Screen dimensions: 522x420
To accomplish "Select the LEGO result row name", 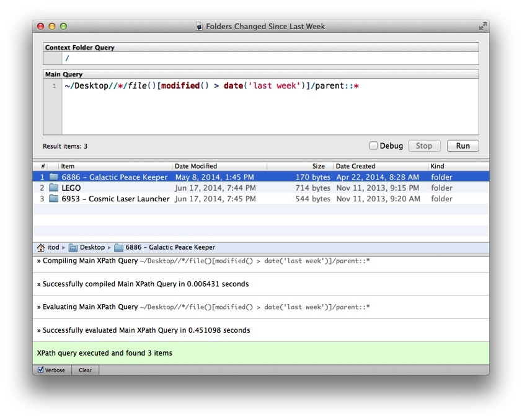I will [71, 188].
